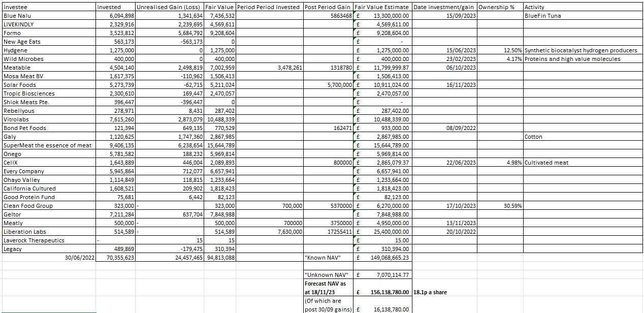Select the 'Investee' header cell
This screenshot has width=644, height=313.
[x=49, y=7]
